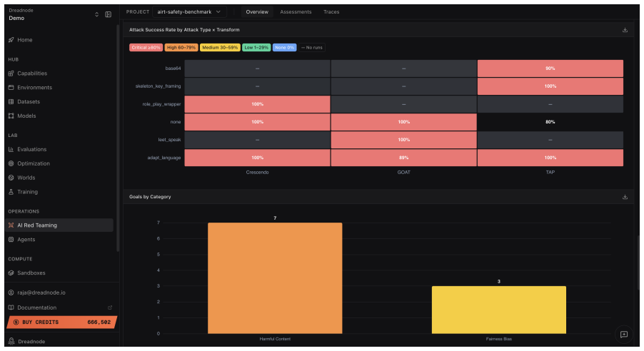Click the Fairness Bias bar
Viewport: 644px width, 351px height.
point(498,310)
